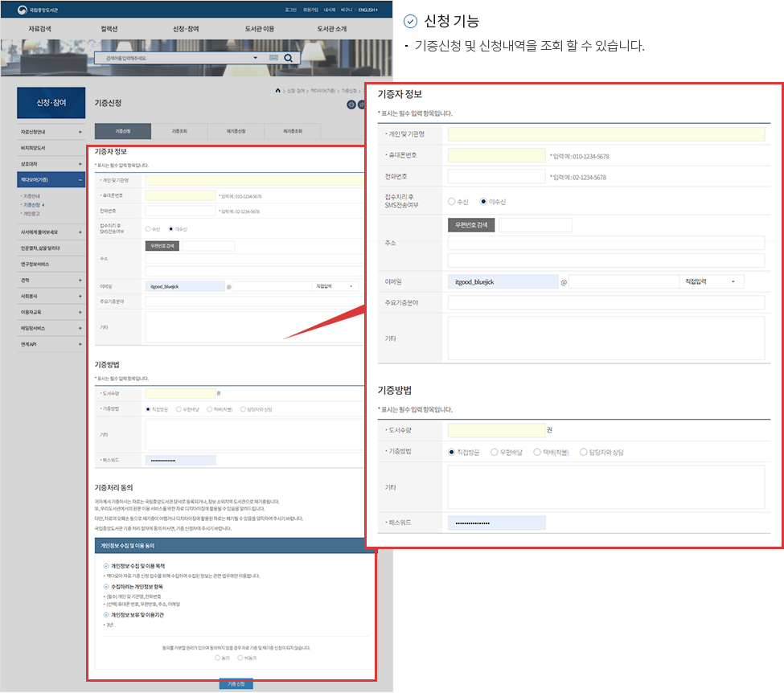Collapse the 책다모아(기증) minus icon in sidebar
The width and height of the screenshot is (784, 693).
point(80,180)
